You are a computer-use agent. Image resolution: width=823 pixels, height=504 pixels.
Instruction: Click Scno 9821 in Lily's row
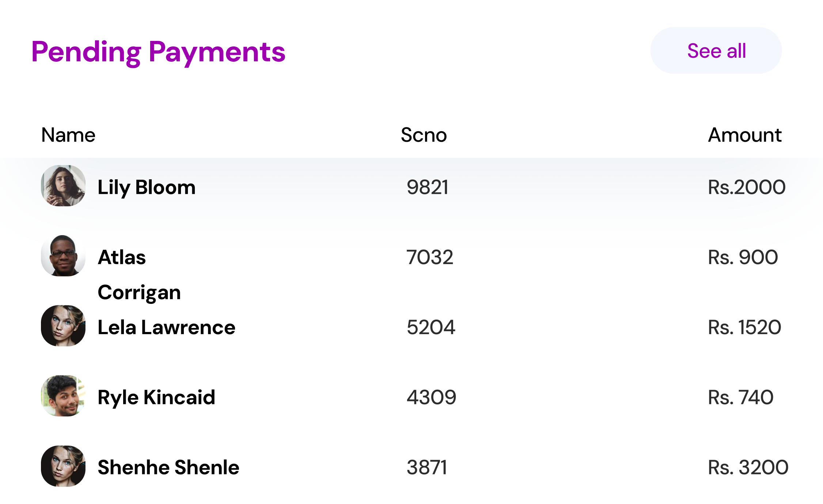click(x=428, y=187)
